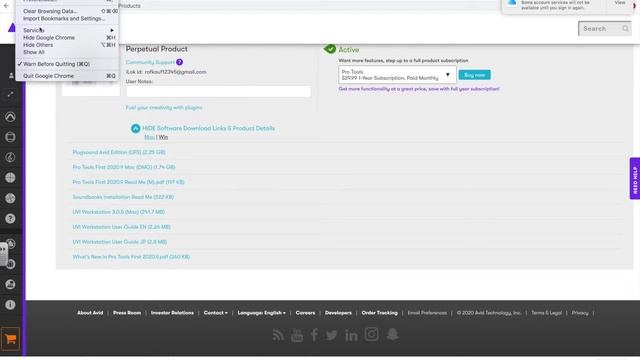Click the browser back arrow
The height and width of the screenshot is (360, 640).
click(x=6, y=6)
